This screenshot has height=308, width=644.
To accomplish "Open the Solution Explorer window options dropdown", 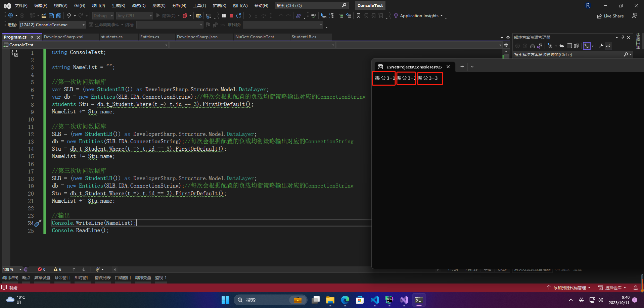I will (x=617, y=37).
